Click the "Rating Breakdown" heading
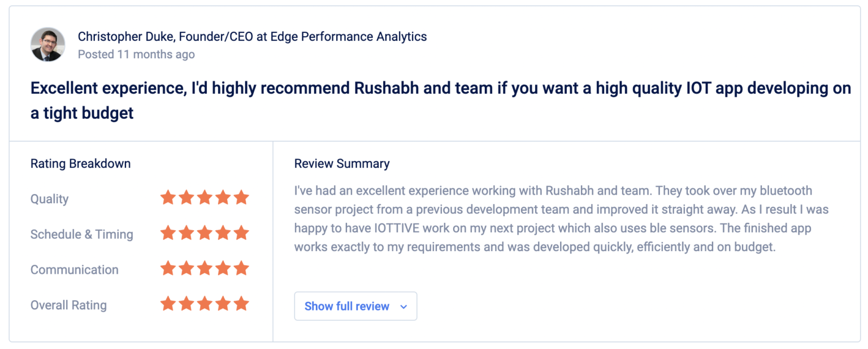This screenshot has width=868, height=349. tap(80, 164)
